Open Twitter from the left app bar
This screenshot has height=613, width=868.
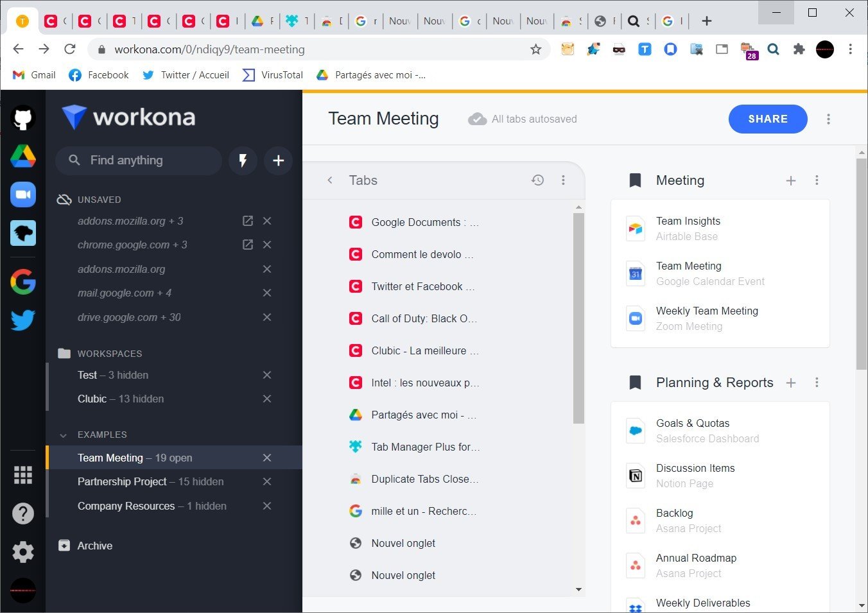click(x=22, y=320)
